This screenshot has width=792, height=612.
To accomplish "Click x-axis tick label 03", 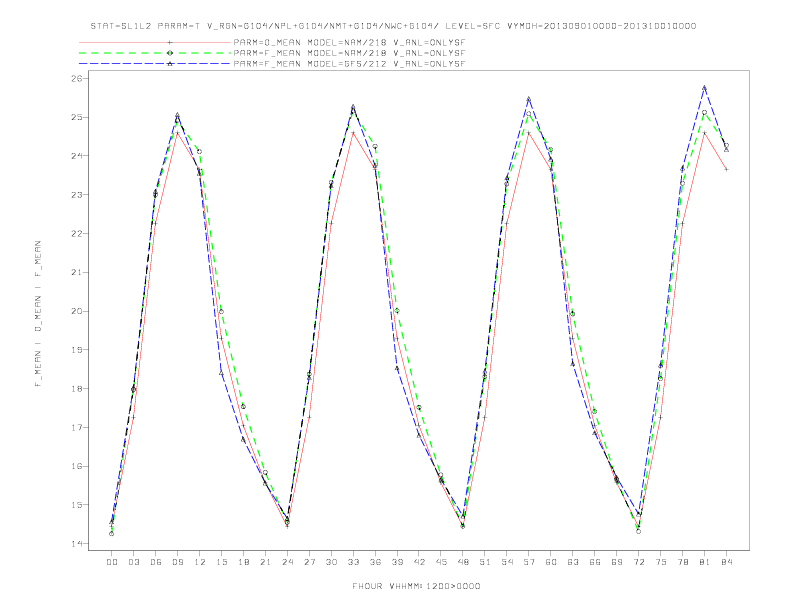I will pos(133,562).
